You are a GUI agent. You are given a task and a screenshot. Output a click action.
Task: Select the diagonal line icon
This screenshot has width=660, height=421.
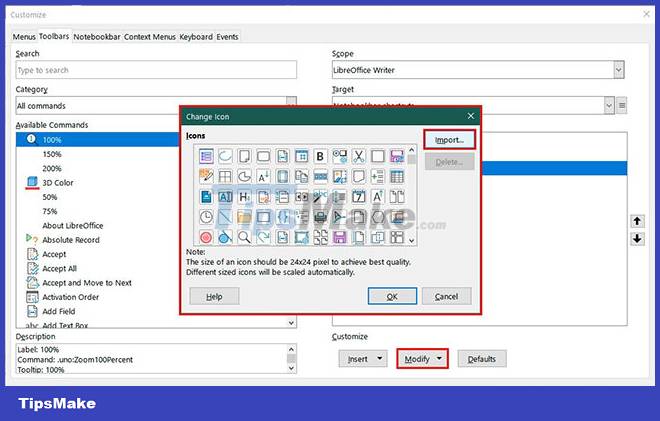(225, 217)
